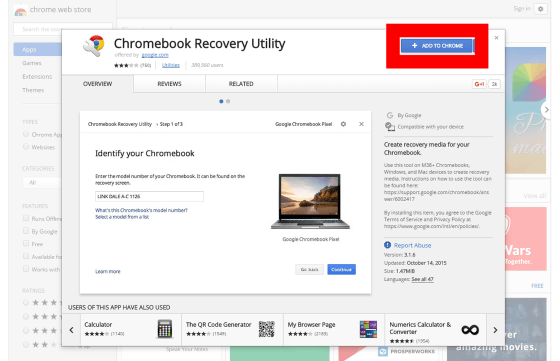Open the google.com publisher link

click(x=155, y=55)
